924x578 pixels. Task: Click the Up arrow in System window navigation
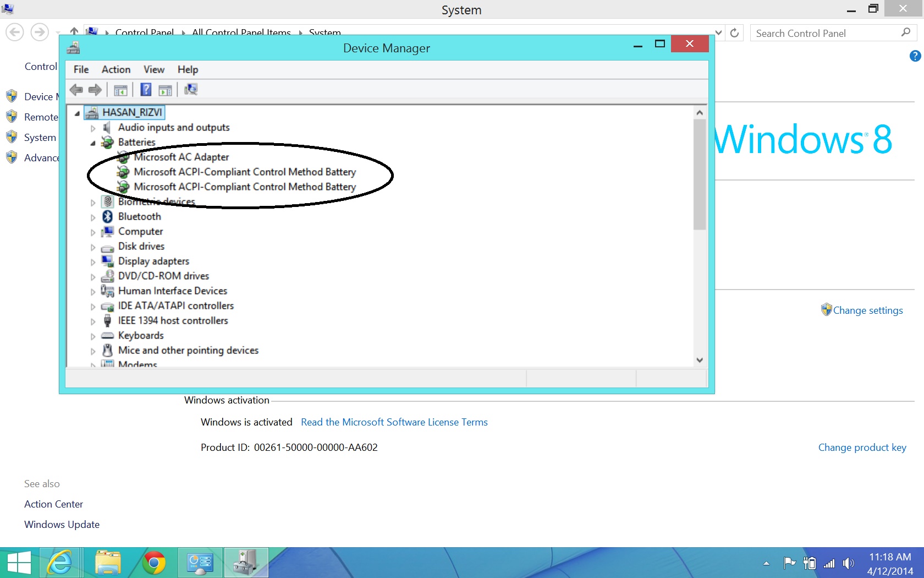(x=74, y=32)
